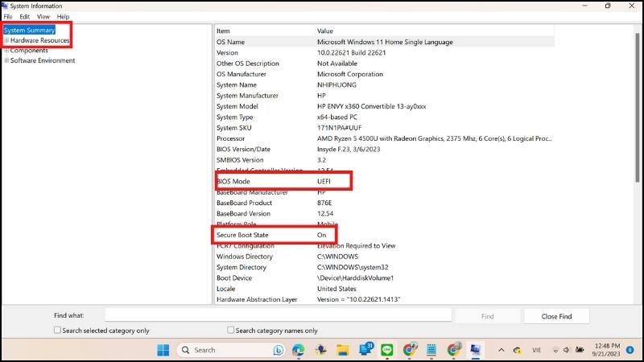
Task: Click the Find button
Action: [488, 316]
